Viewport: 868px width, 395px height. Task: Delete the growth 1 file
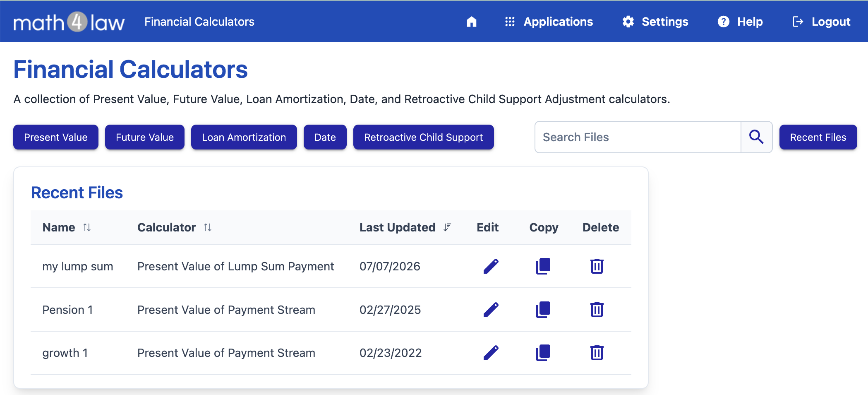[x=597, y=353]
